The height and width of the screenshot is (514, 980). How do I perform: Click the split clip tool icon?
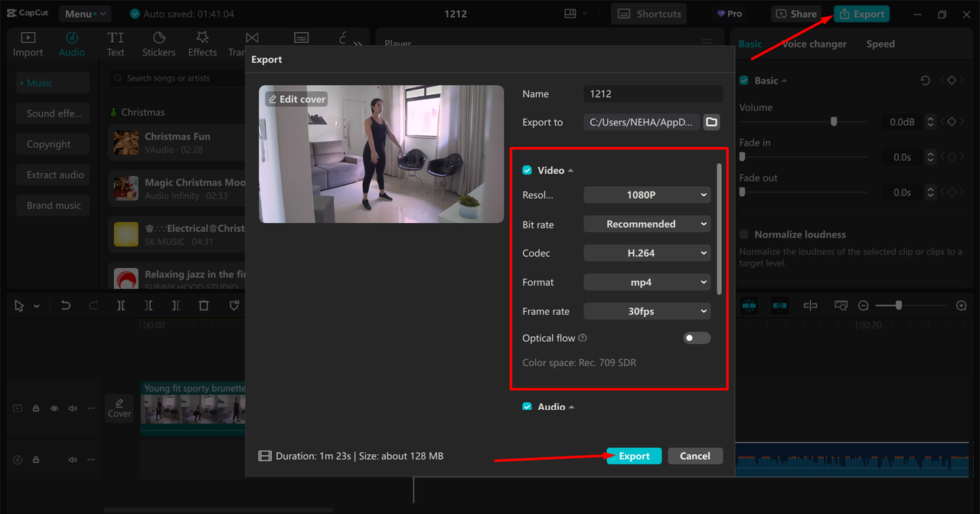pyautogui.click(x=121, y=306)
